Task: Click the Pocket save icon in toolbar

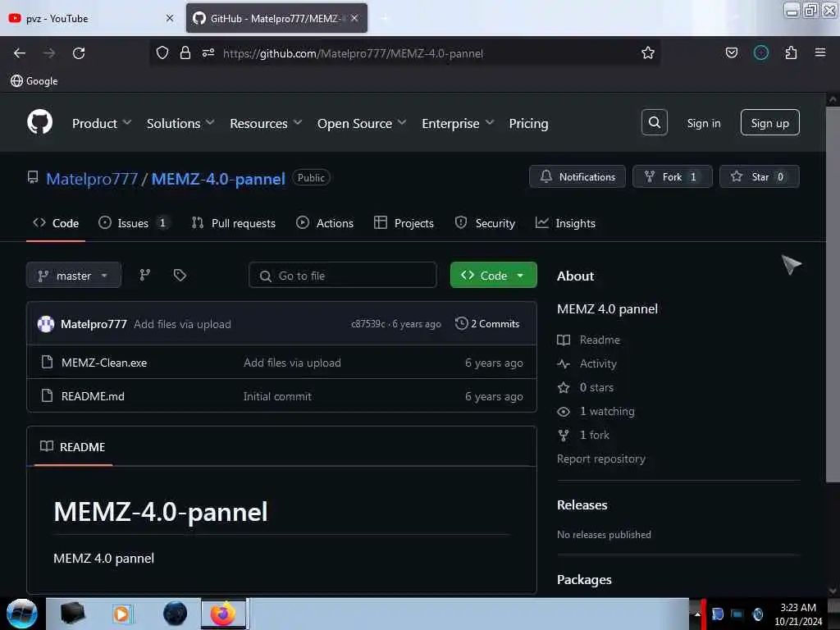Action: coord(731,52)
